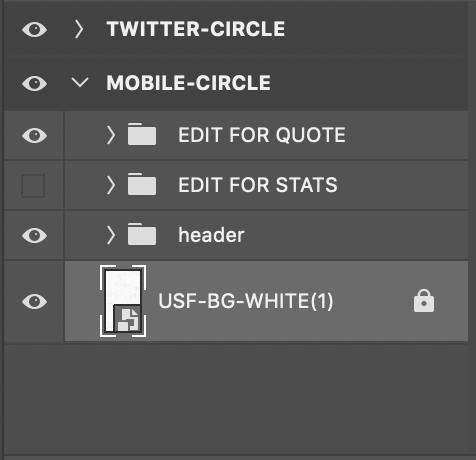
Task: Hide the USF-BG-WHITE(1) layer
Action: (34, 302)
